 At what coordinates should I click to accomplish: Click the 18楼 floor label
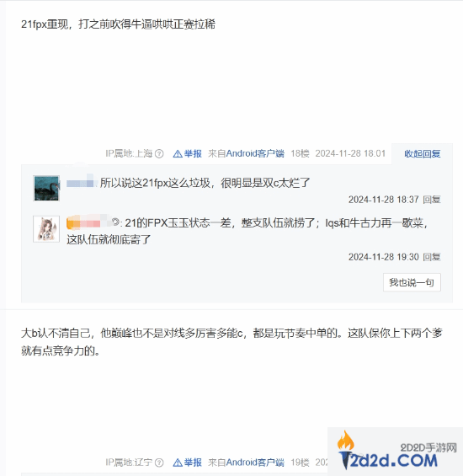[x=300, y=153]
